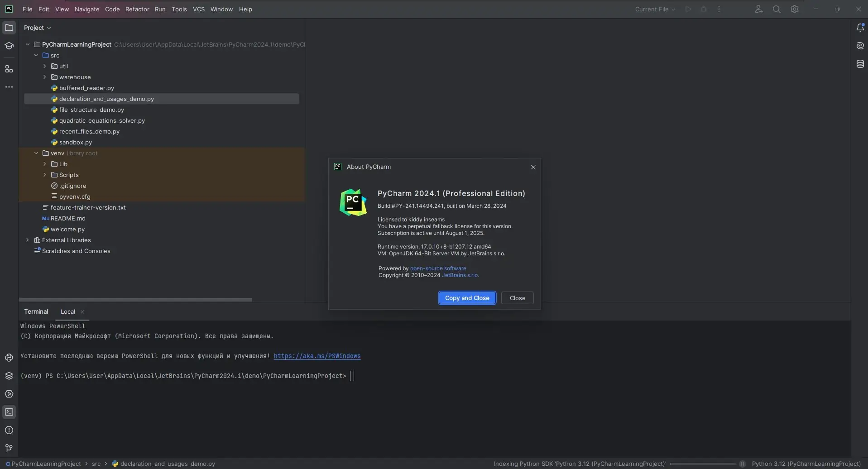868x469 pixels.
Task: Select Scratches and Consoles node
Action: point(72,251)
